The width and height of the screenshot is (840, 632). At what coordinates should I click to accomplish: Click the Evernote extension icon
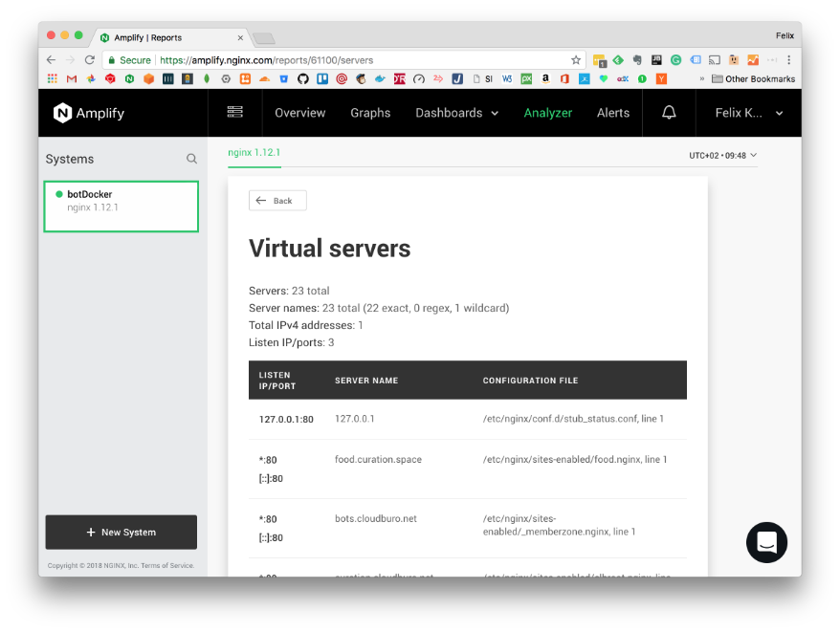(637, 59)
